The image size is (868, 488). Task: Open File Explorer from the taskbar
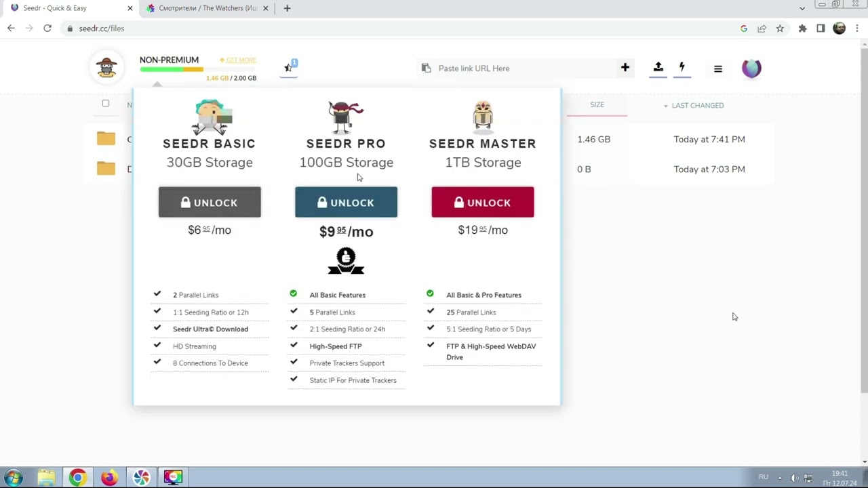pos(46,477)
